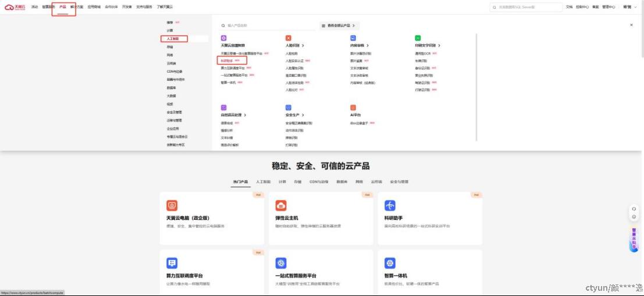Switch to 安全与管理 tab below headline

399,181
